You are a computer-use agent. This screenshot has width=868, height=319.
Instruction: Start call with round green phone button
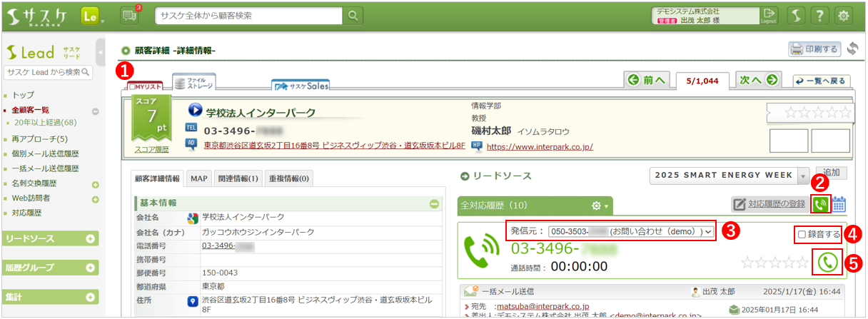click(x=827, y=262)
